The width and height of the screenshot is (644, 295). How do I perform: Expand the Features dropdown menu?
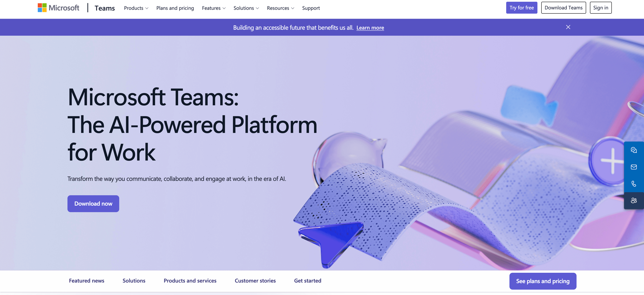(x=214, y=8)
